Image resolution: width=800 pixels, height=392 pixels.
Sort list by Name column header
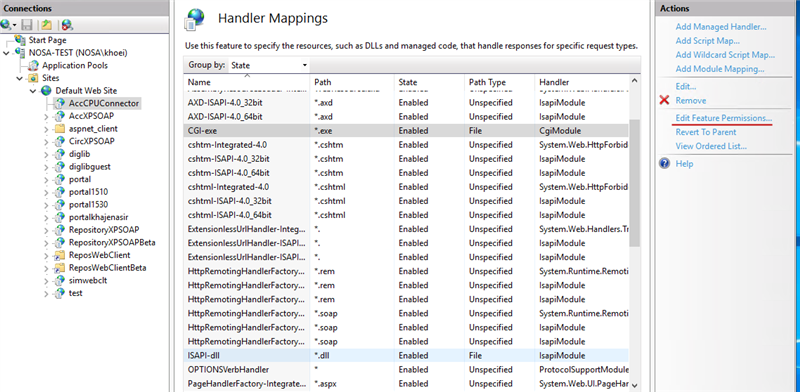pyautogui.click(x=199, y=82)
